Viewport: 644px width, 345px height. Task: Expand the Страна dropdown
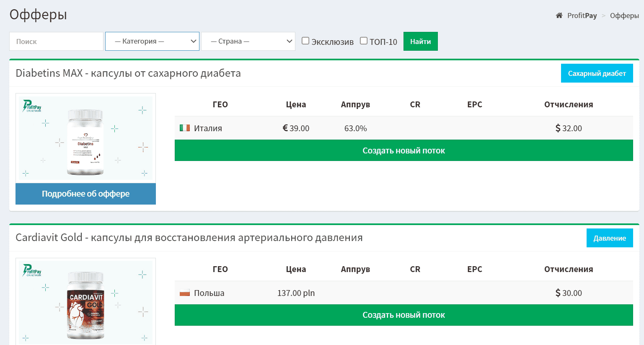[x=248, y=41]
